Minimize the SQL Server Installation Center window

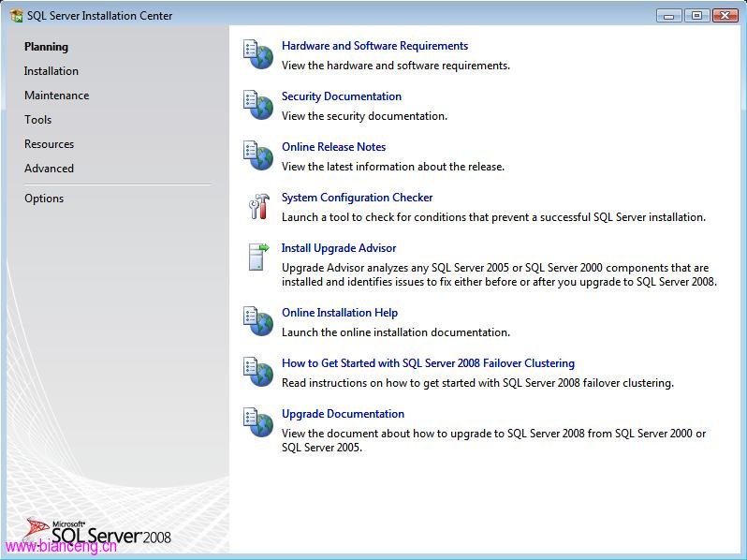669,16
